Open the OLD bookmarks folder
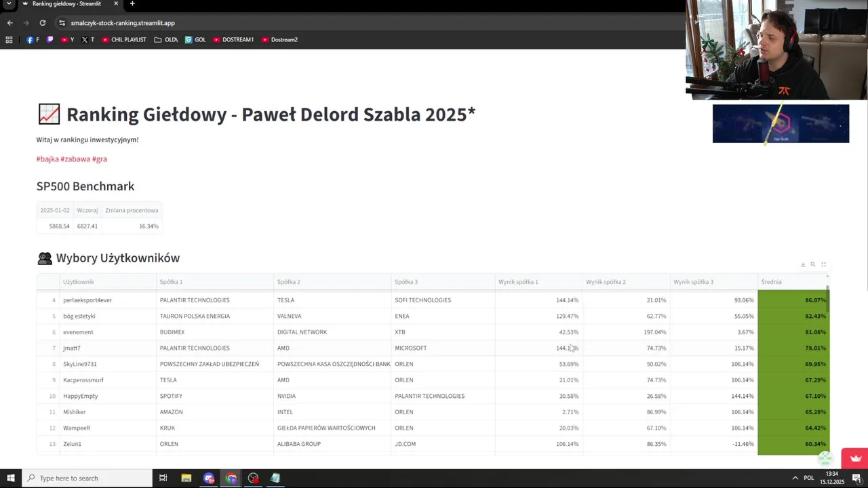This screenshot has width=868, height=488. click(166, 39)
